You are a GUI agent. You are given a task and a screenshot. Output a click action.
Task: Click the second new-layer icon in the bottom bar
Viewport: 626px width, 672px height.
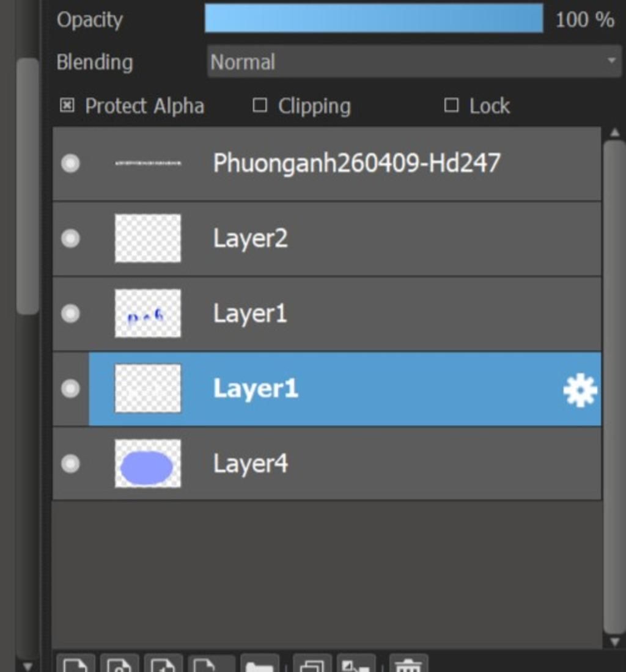[120, 664]
